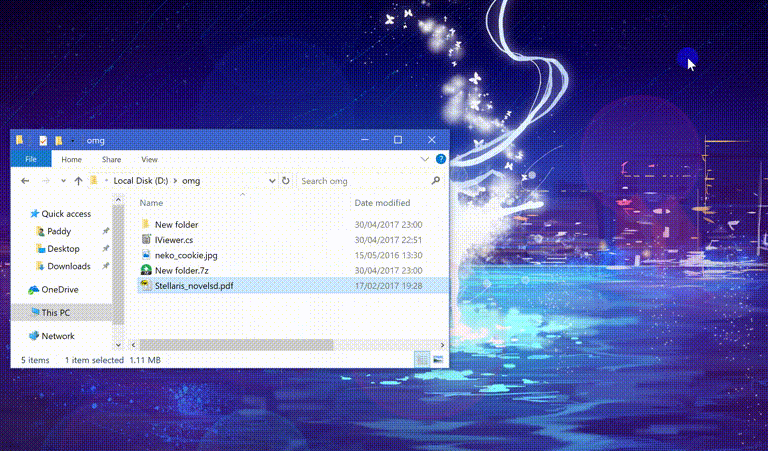Click the date 15/05/2016 13:30
This screenshot has height=451, width=768.
tap(388, 255)
